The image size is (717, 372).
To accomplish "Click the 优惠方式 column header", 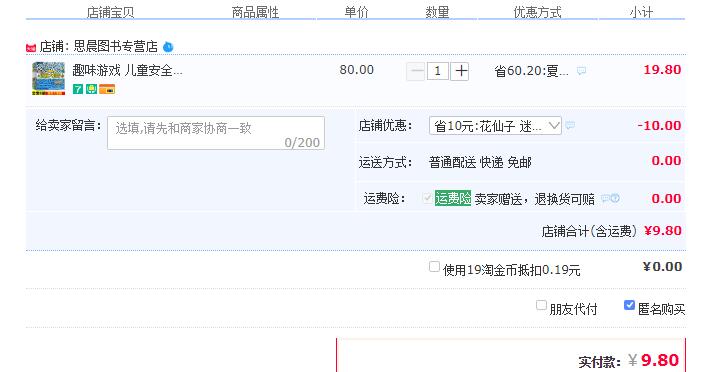I will tap(537, 12).
